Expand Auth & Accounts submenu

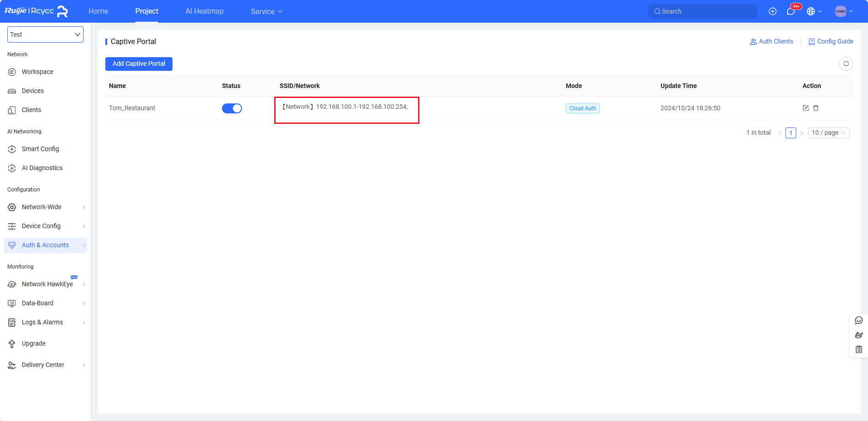click(84, 245)
